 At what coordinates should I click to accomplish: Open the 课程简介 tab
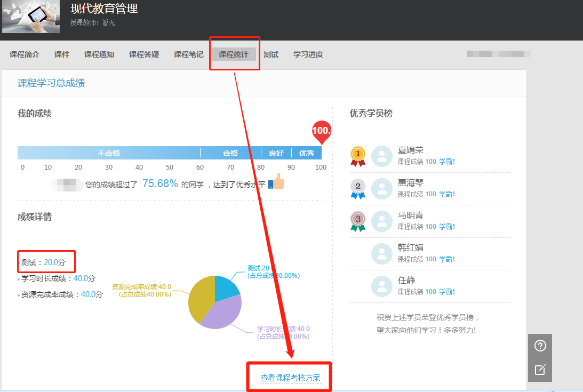pos(25,54)
